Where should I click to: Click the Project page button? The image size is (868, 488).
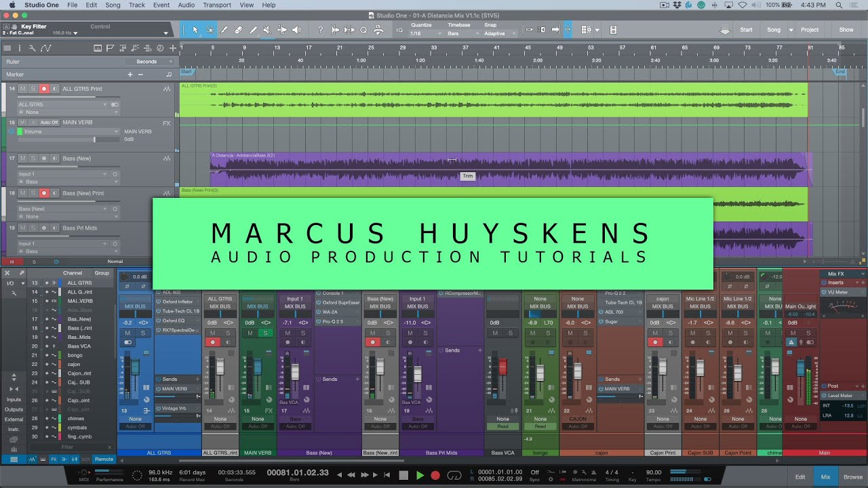[810, 30]
